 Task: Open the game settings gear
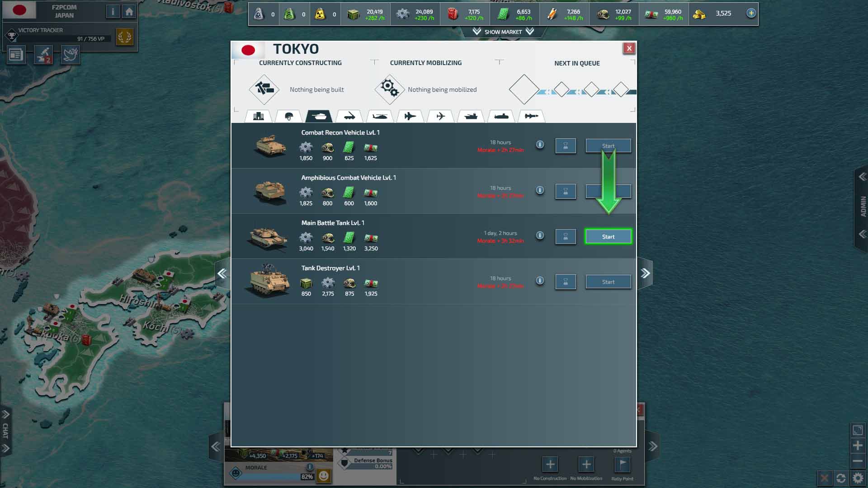[x=858, y=478]
